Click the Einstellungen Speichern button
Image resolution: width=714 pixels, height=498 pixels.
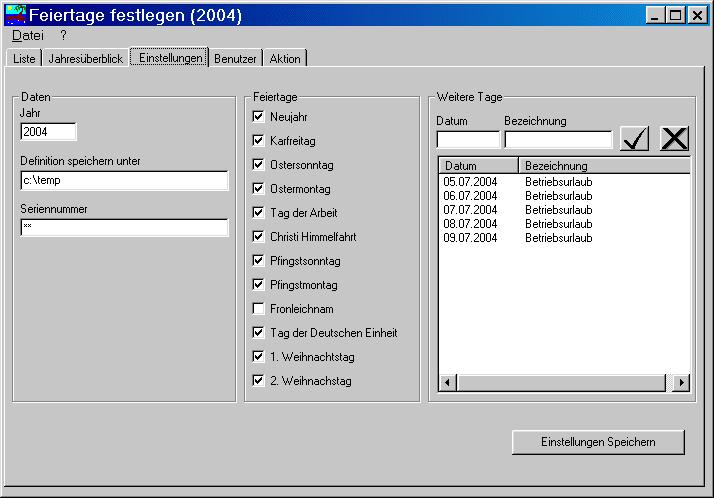click(x=598, y=442)
